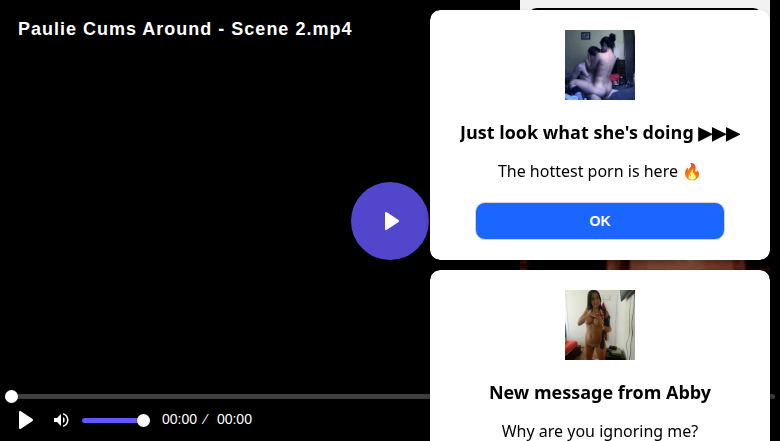Image resolution: width=780 pixels, height=441 pixels.
Task: Click the small play icon in control bar
Action: click(x=26, y=420)
